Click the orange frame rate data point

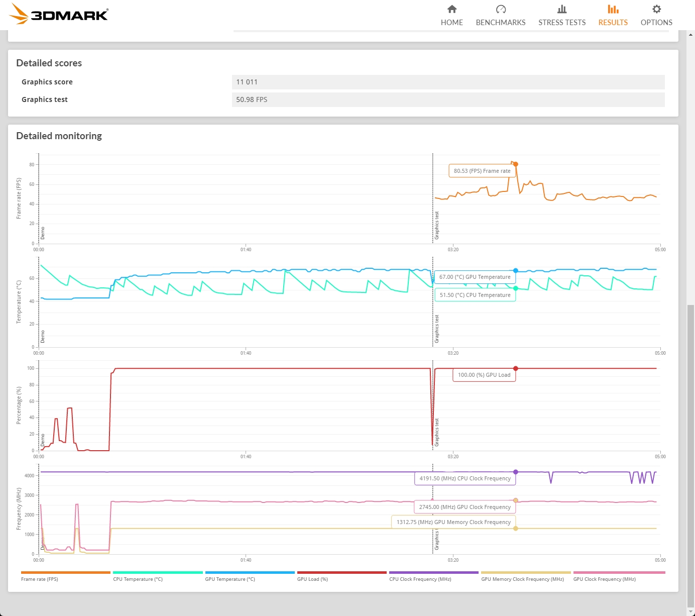tap(516, 164)
